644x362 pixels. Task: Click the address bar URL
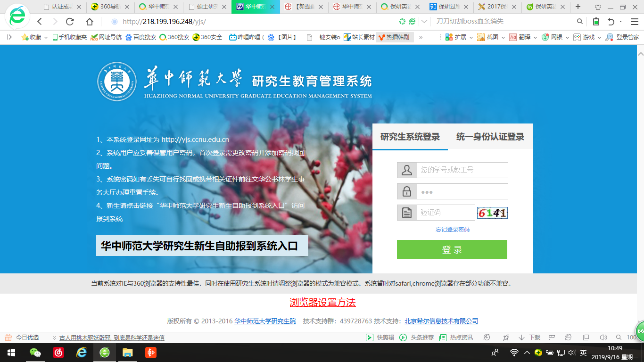click(164, 22)
